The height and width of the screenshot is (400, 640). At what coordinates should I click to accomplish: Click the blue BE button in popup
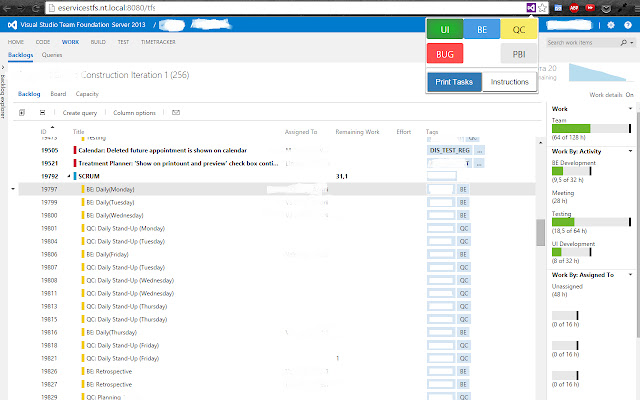(x=482, y=29)
